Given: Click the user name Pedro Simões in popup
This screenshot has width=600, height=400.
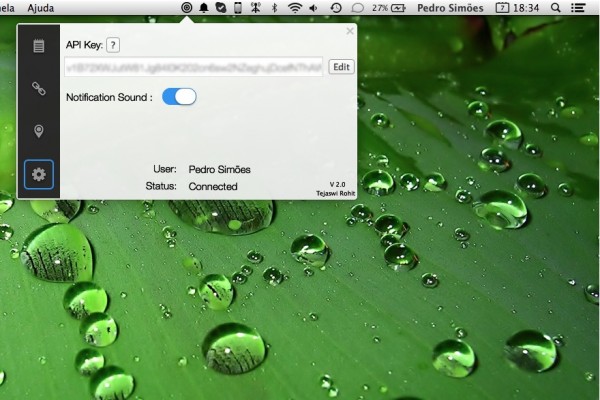Looking at the screenshot, I should [x=220, y=170].
